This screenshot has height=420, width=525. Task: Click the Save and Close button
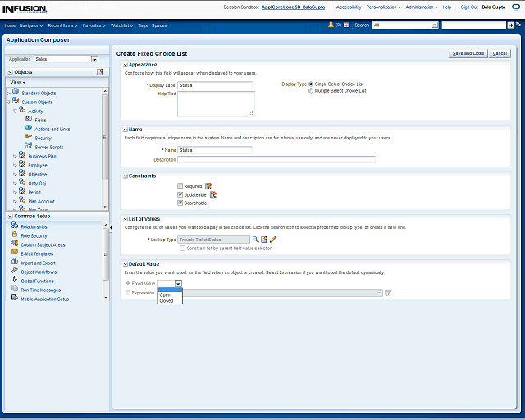coord(468,53)
